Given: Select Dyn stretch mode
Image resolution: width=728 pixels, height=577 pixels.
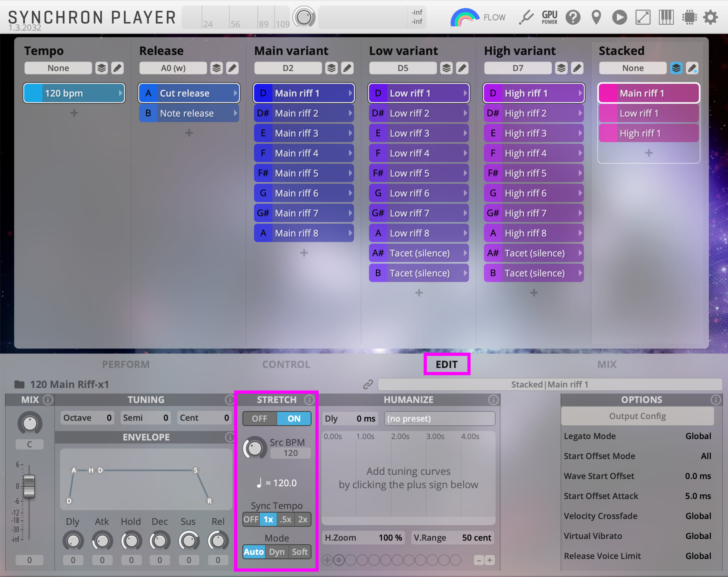Looking at the screenshot, I should click(277, 552).
